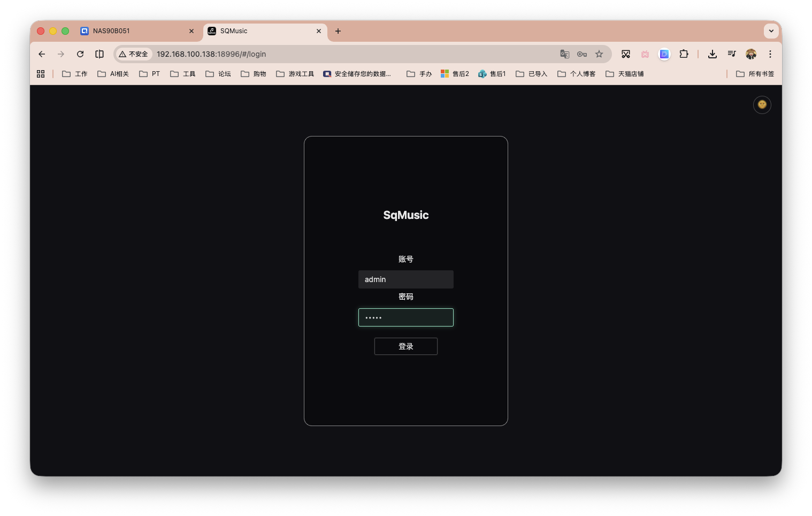
Task: Focus the 密码 password field
Action: click(x=405, y=317)
